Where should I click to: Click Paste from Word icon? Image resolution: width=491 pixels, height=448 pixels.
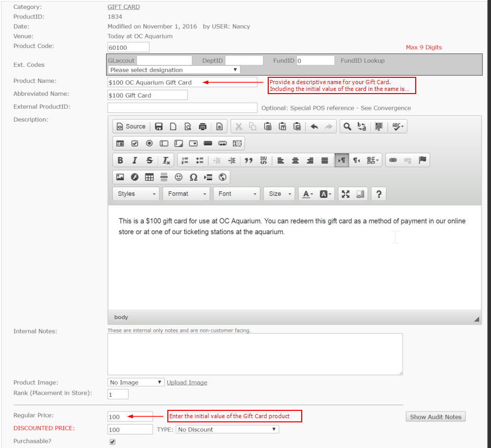point(297,127)
